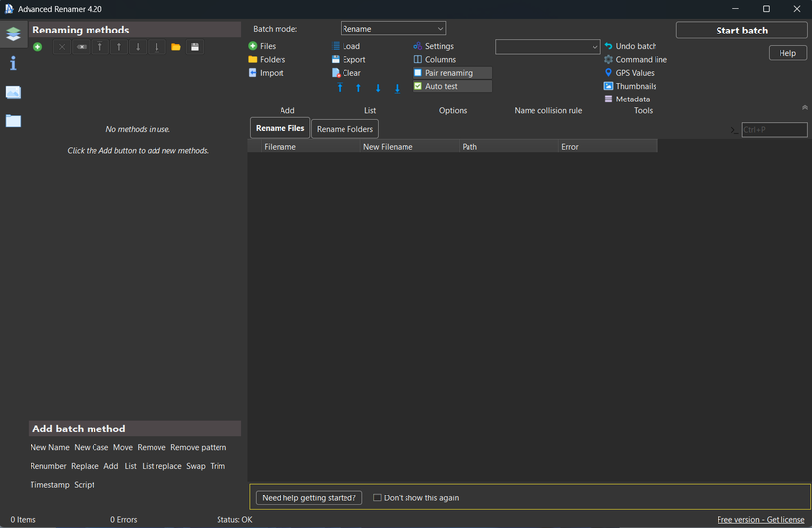Configure list Columns
This screenshot has height=528, width=812.
click(435, 59)
